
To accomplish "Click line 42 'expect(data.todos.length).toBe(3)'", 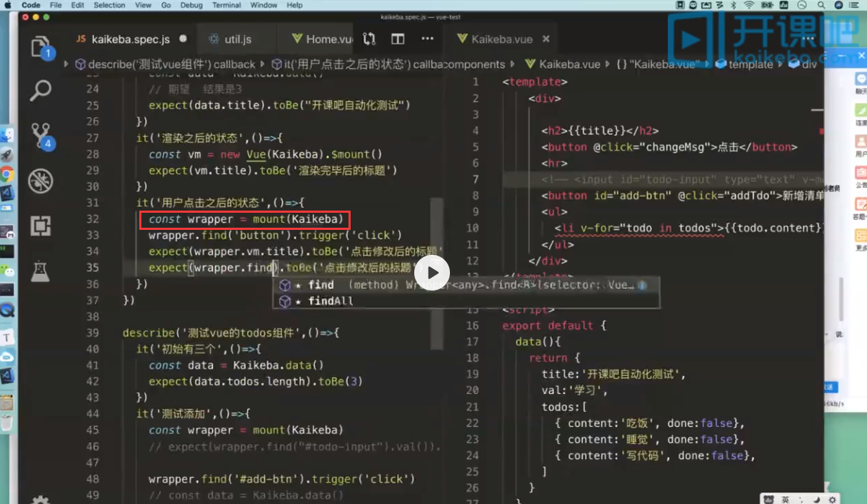I will click(256, 381).
